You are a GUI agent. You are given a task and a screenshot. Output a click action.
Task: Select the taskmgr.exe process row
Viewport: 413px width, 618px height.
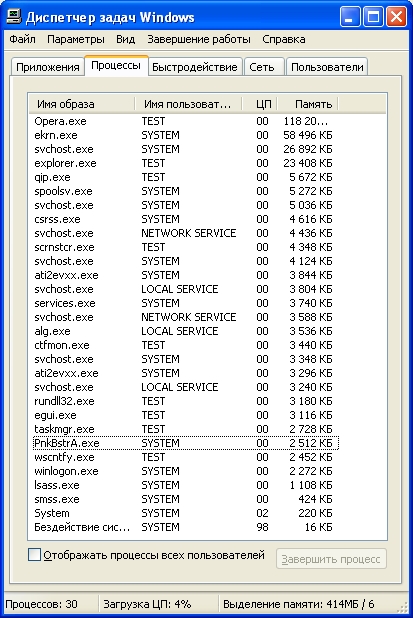pos(185,429)
